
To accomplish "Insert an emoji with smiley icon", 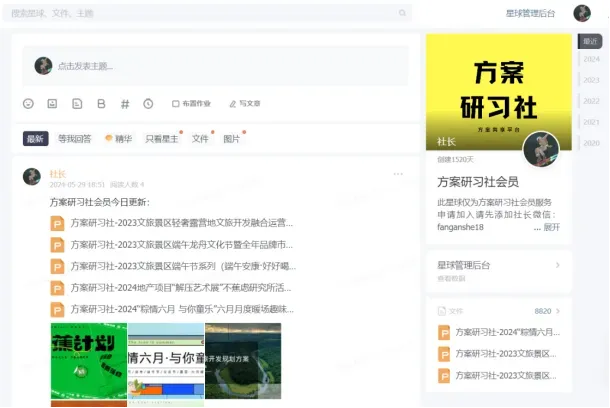I will (28, 103).
